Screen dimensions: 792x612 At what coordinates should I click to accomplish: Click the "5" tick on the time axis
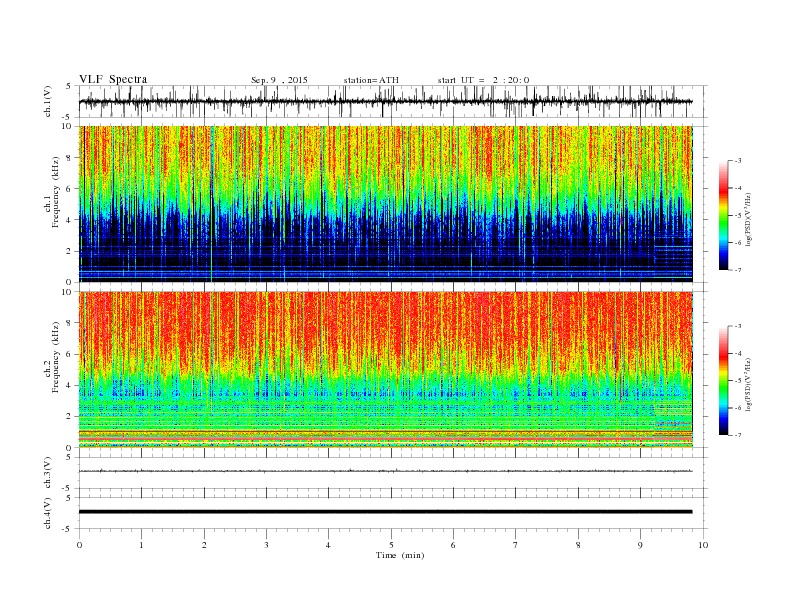pyautogui.click(x=391, y=545)
